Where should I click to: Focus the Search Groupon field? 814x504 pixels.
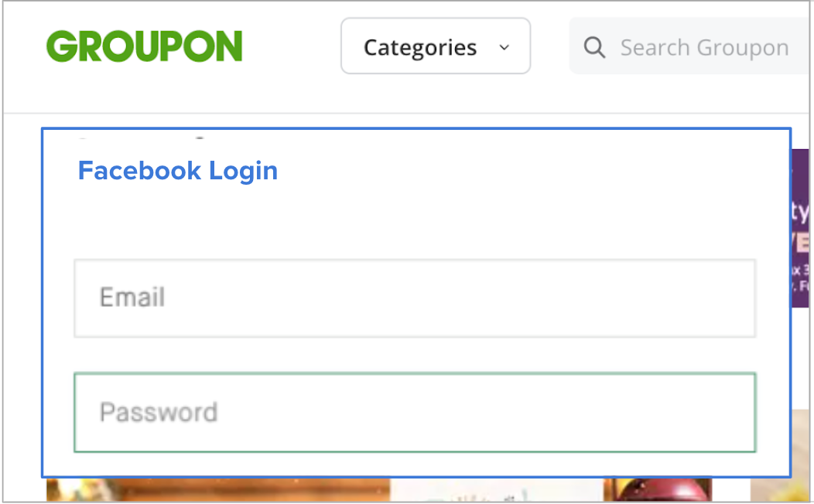click(x=690, y=46)
